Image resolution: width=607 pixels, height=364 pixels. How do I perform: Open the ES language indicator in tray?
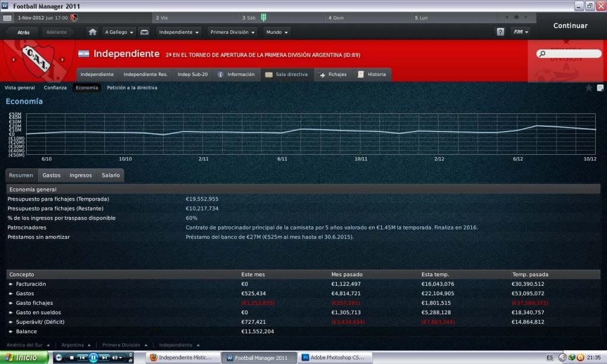[550, 357]
